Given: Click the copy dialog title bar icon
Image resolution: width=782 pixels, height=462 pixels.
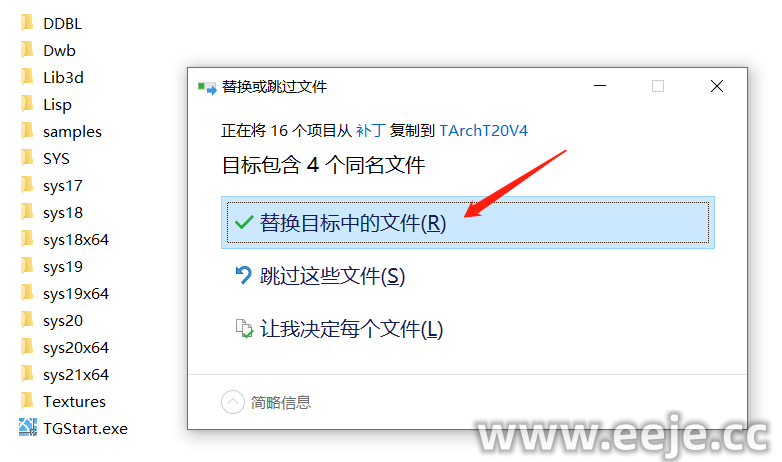Looking at the screenshot, I should pos(207,88).
